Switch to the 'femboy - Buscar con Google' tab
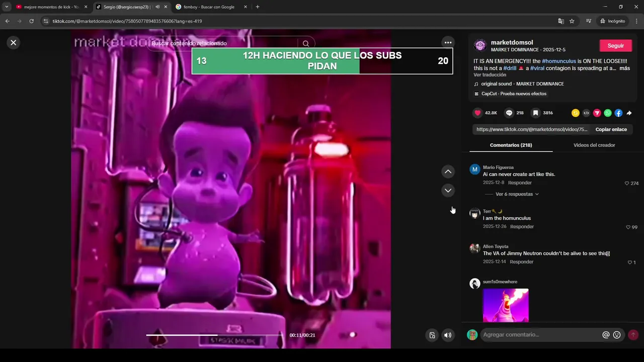 tap(208, 7)
